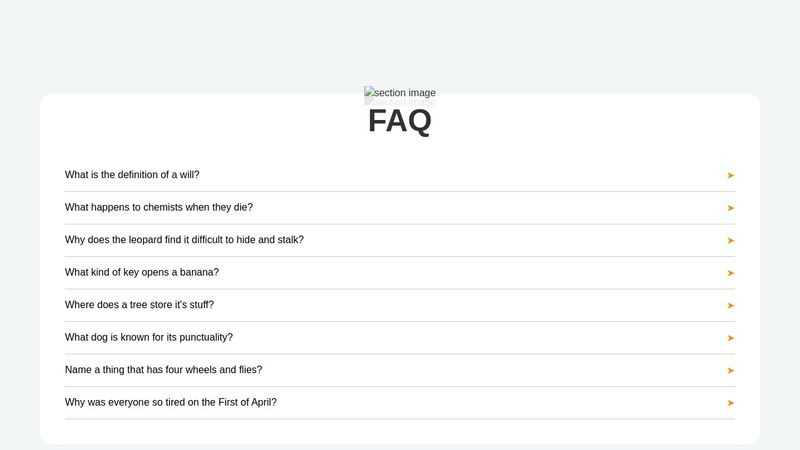The height and width of the screenshot is (450, 800).
Task: Reveal answer about tired on First of April
Action: click(399, 403)
